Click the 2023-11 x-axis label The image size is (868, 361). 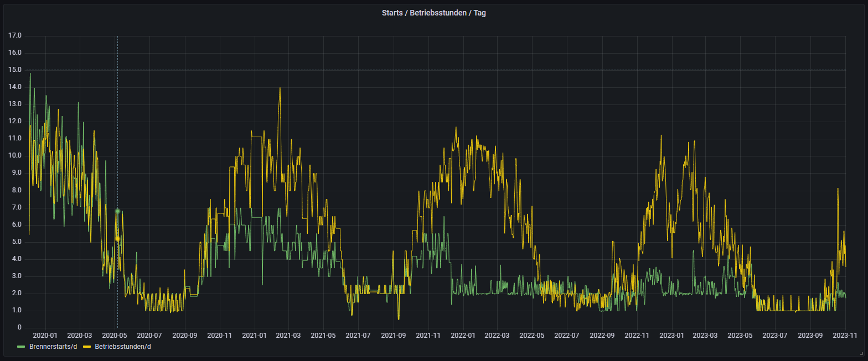[846, 335]
